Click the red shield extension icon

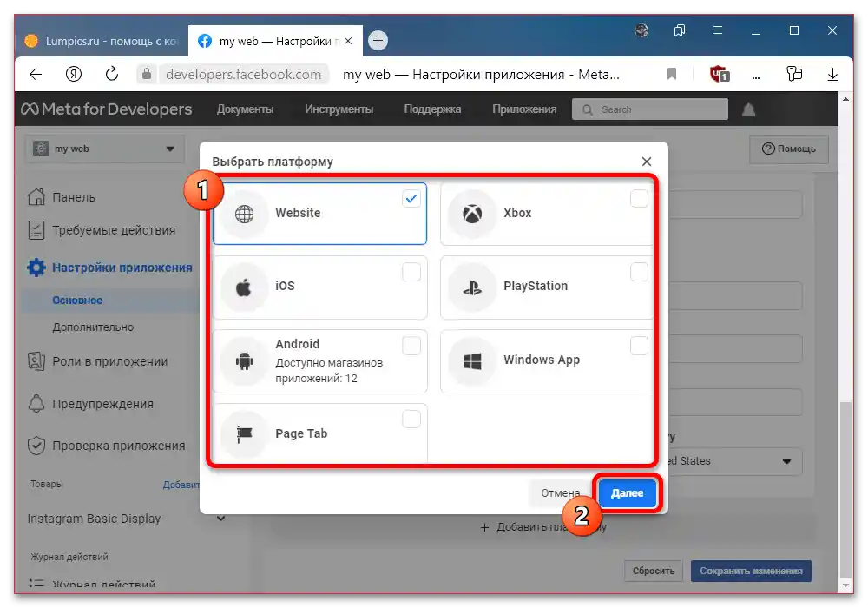coord(719,74)
